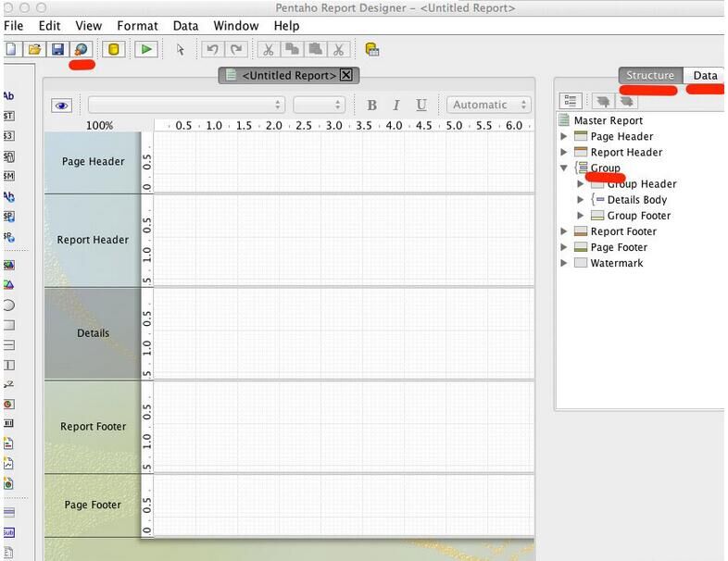Pick the $3 number-field palette element
728x561 pixels.
(8, 136)
